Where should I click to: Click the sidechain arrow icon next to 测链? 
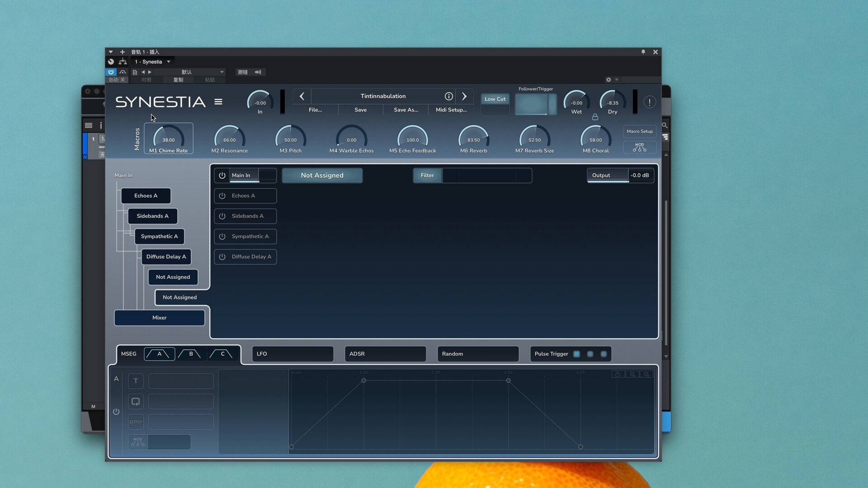point(258,72)
